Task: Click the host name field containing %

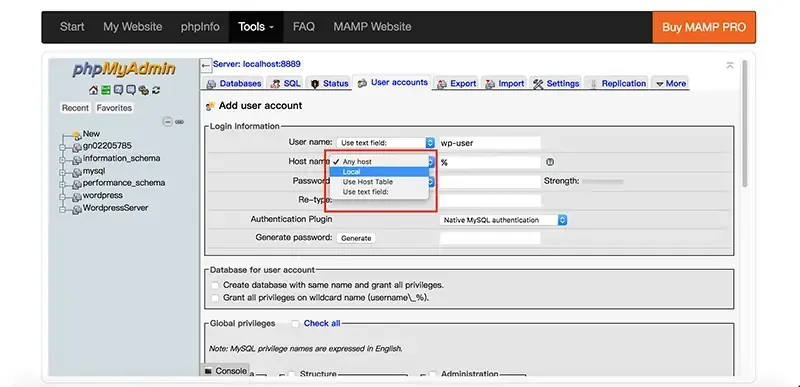Action: (490, 162)
